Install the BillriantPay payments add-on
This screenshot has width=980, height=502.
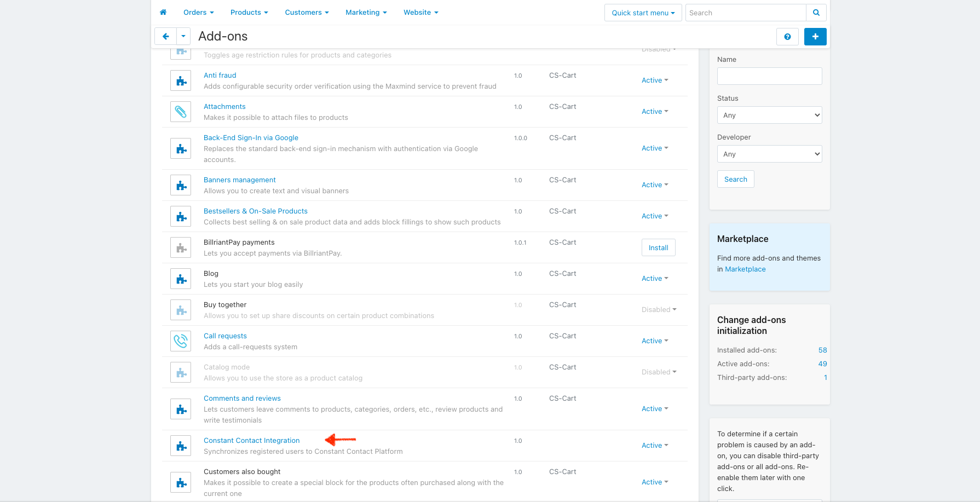click(658, 248)
